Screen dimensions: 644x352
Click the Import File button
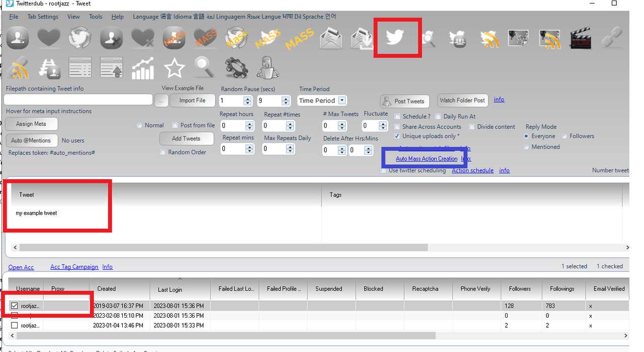click(x=192, y=100)
